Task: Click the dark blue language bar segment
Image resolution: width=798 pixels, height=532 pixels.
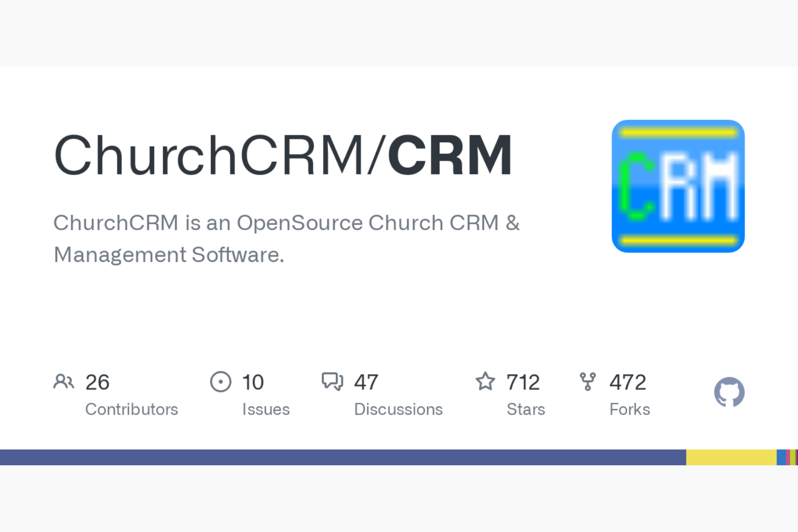Action: tap(343, 457)
